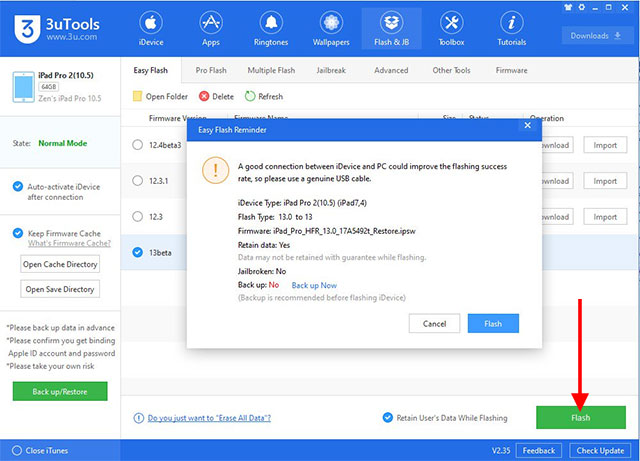The width and height of the screenshot is (640, 461).
Task: Select the 12.3.1 firmware radio button
Action: [x=138, y=181]
